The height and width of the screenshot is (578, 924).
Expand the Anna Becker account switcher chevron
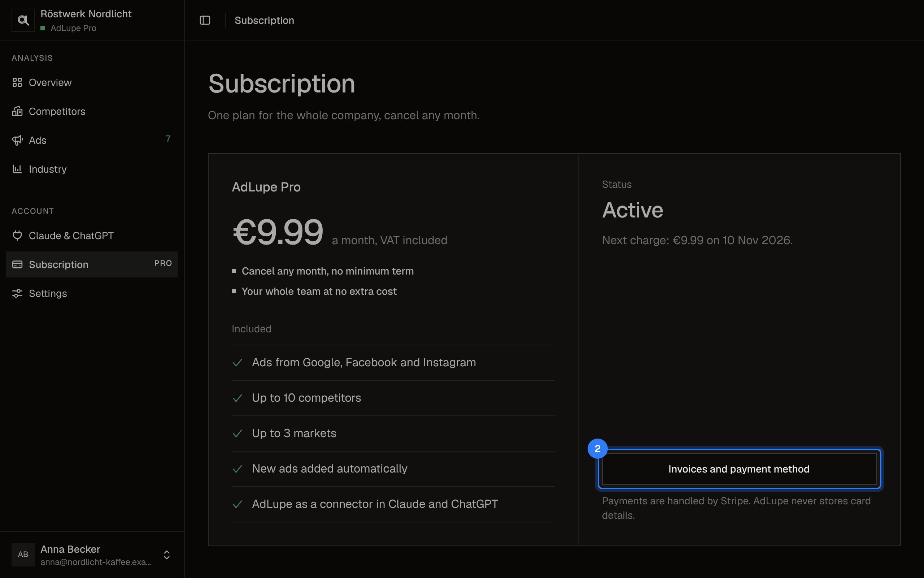(x=166, y=555)
